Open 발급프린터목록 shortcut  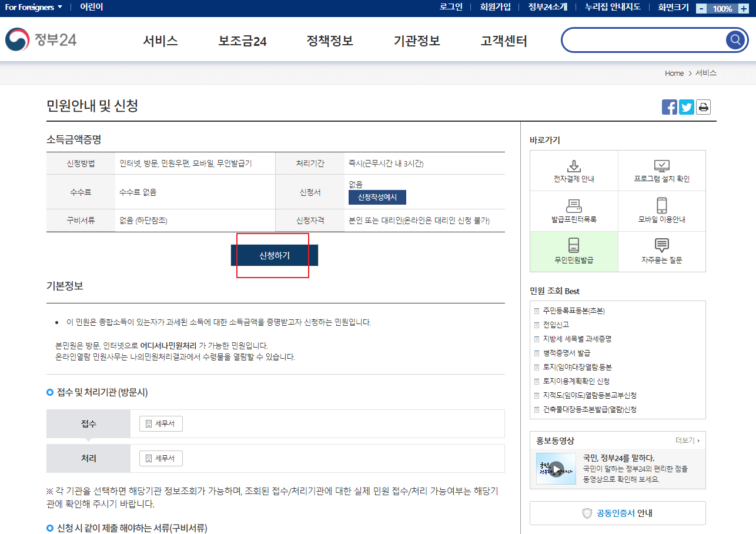574,211
